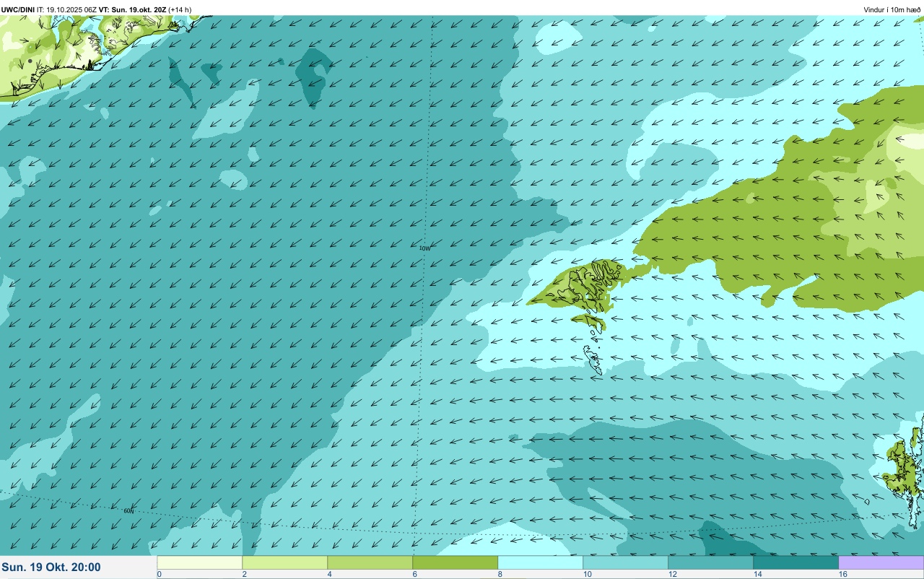Click the legend value '6'

tap(414, 574)
